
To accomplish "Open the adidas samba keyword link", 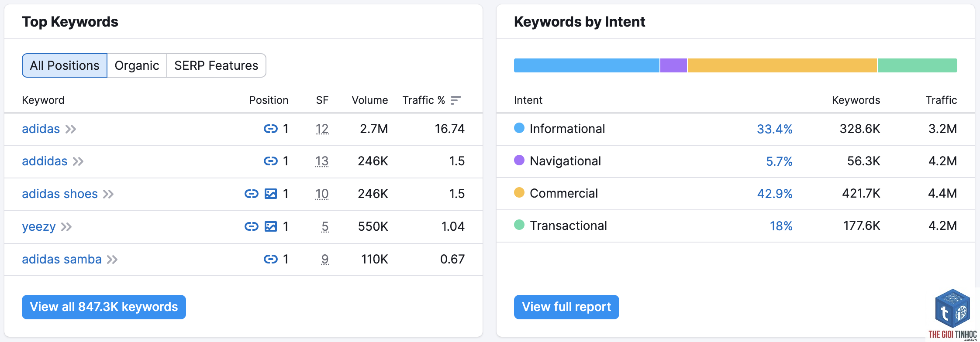I will [62, 259].
